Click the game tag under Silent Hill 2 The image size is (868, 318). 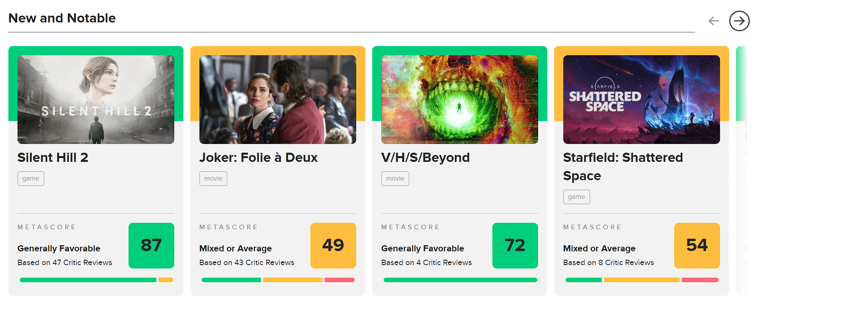tap(31, 179)
